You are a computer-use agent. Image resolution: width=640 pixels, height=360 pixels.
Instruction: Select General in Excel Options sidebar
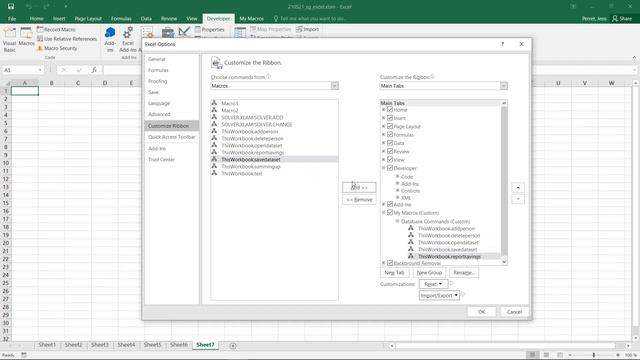(171, 59)
